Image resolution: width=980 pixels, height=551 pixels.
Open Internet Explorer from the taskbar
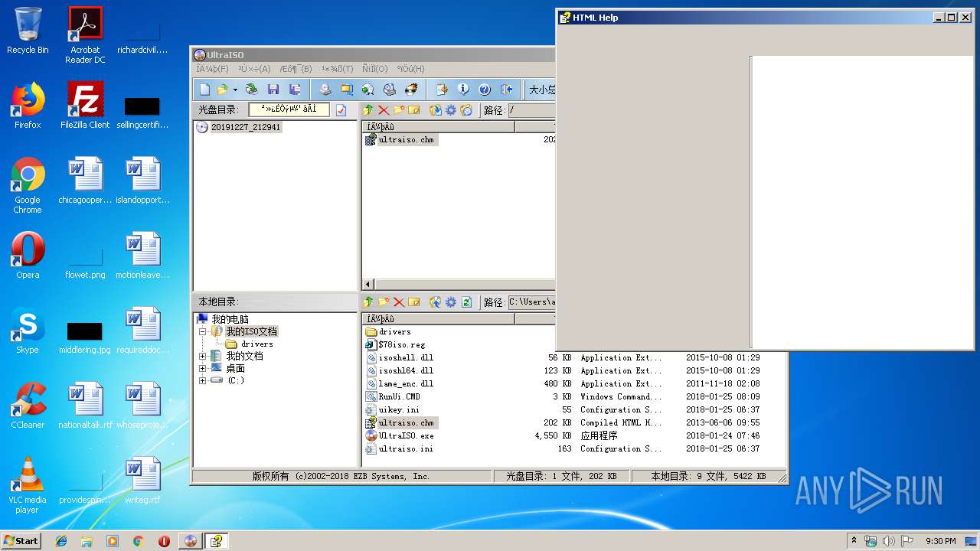(x=61, y=541)
